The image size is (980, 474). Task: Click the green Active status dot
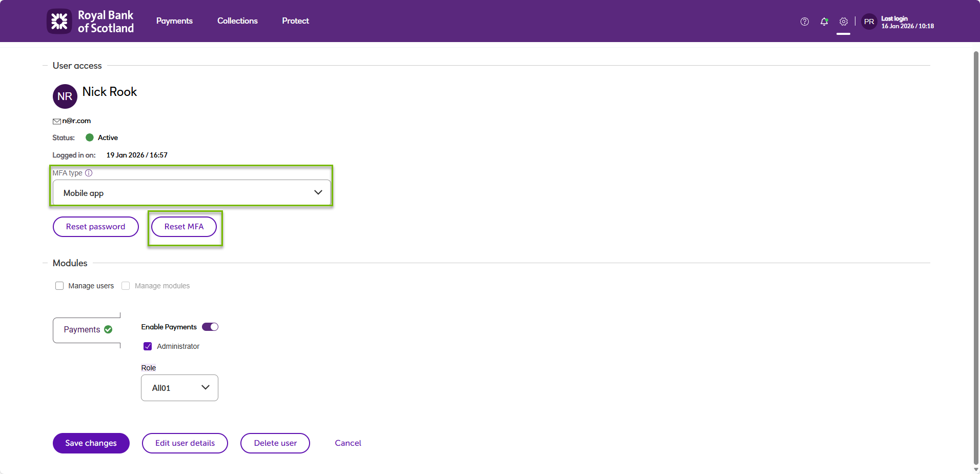click(90, 137)
